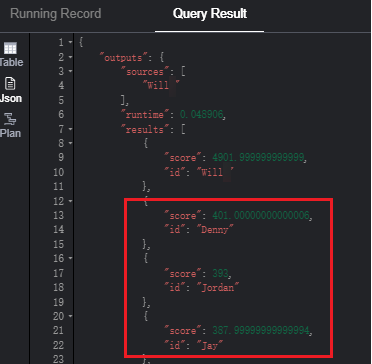372x364 pixels.
Task: Select the Json view icon
Action: point(11,84)
